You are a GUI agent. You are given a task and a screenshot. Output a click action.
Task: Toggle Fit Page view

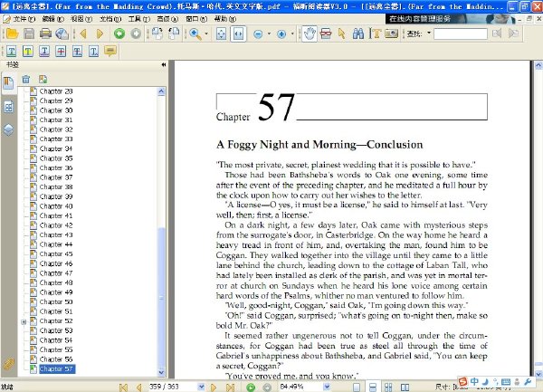pyautogui.click(x=222, y=33)
